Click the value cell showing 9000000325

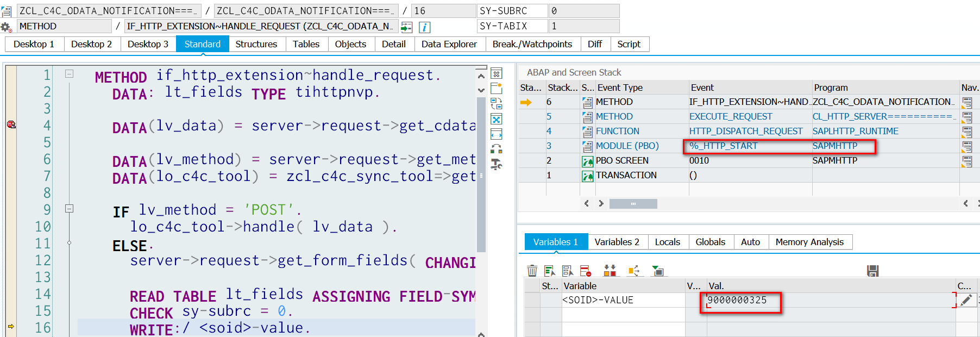[x=831, y=300]
